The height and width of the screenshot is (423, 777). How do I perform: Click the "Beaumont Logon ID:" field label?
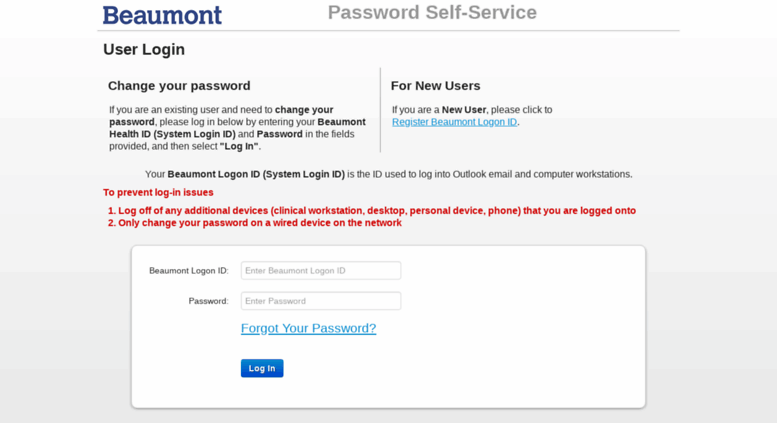(x=188, y=270)
